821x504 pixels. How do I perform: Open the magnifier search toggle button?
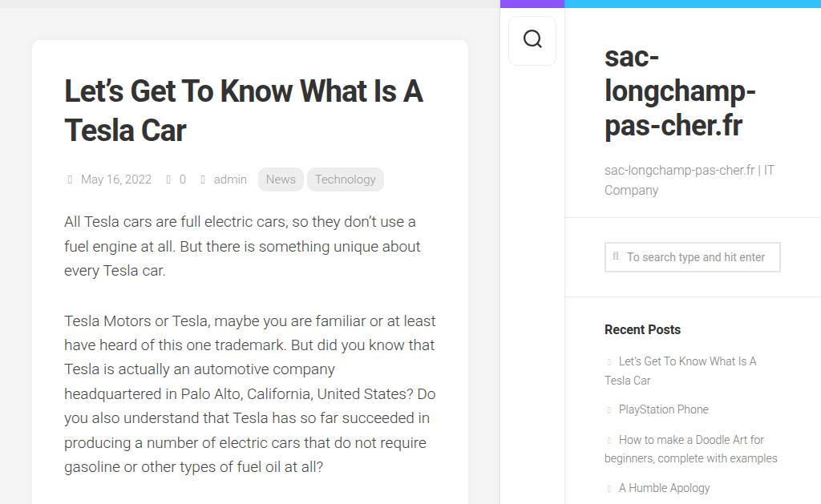[532, 40]
